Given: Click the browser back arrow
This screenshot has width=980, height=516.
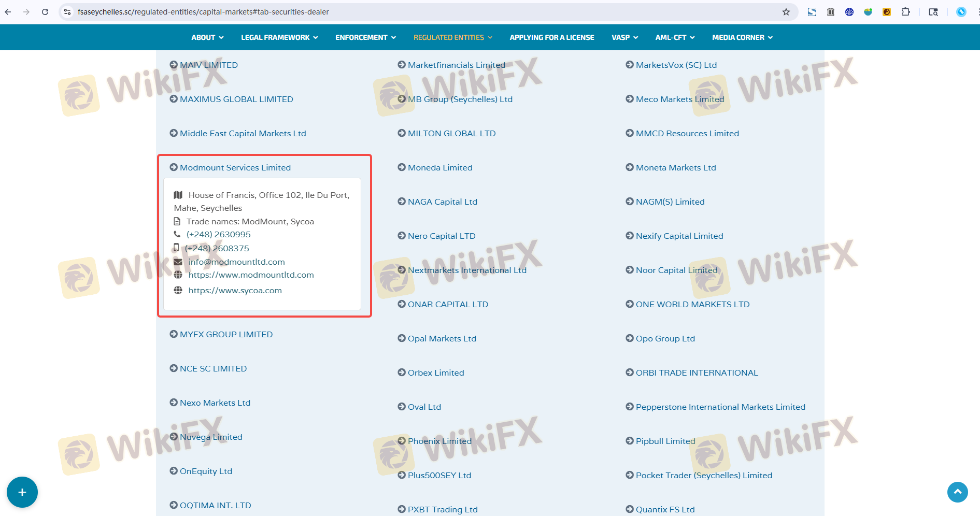Looking at the screenshot, I should pyautogui.click(x=8, y=12).
